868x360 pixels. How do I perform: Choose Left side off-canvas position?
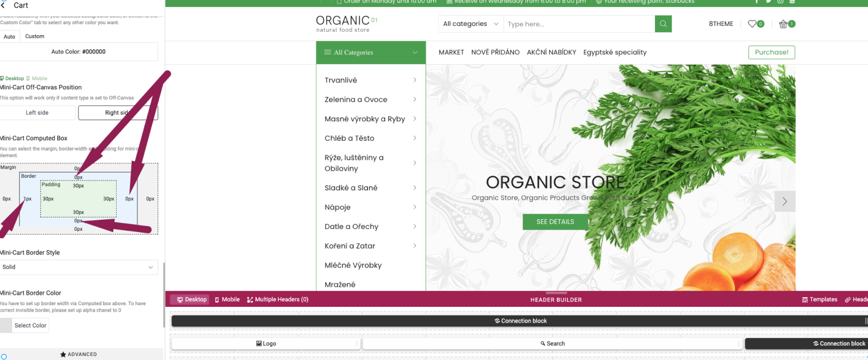[37, 112]
